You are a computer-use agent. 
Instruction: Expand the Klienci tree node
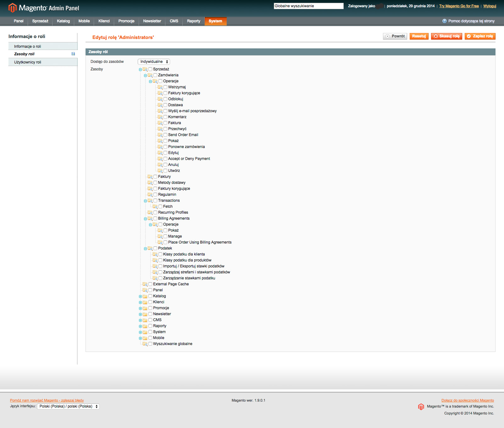coord(140,302)
